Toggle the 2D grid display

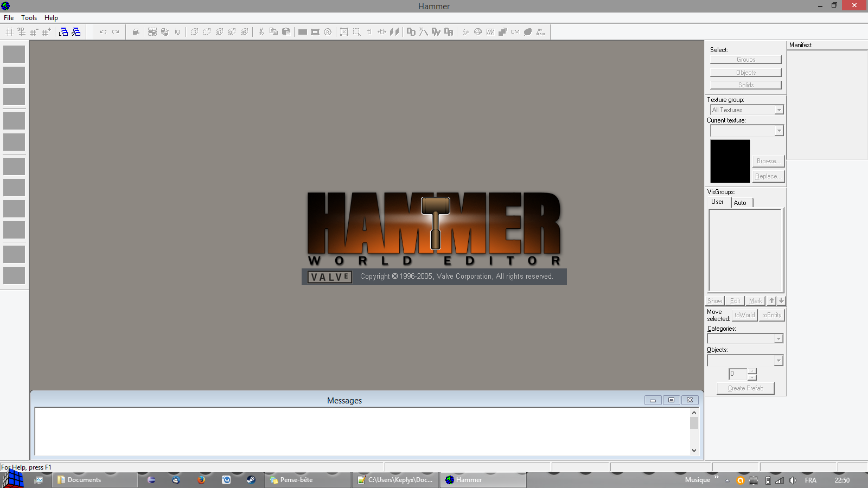coord(9,32)
